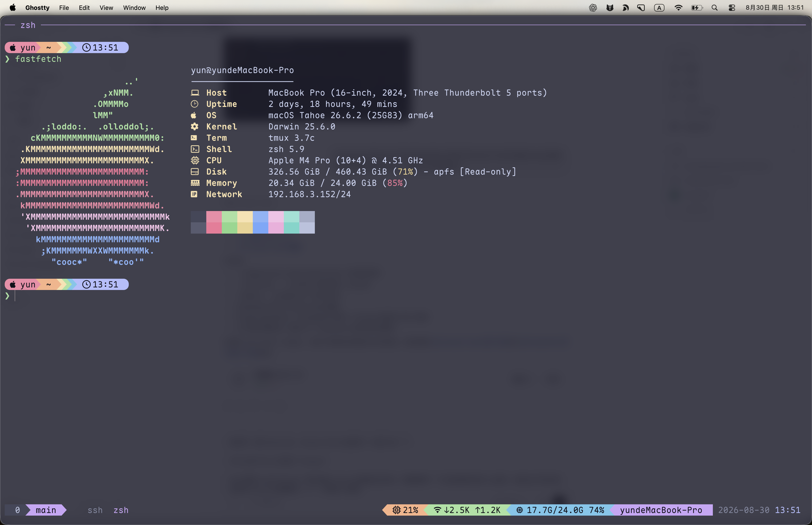The width and height of the screenshot is (812, 525).
Task: Click the top-row pink block in the palette
Action: pos(214,216)
